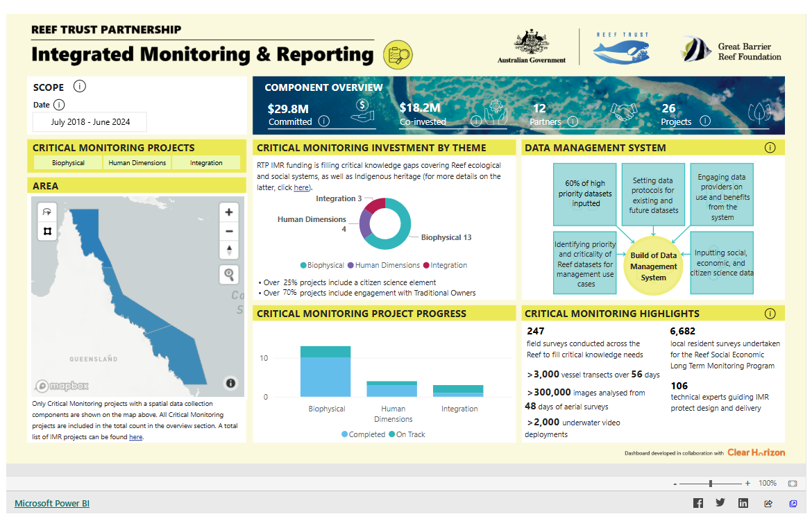
Task: Click the zoom level slider handle
Action: [711, 483]
